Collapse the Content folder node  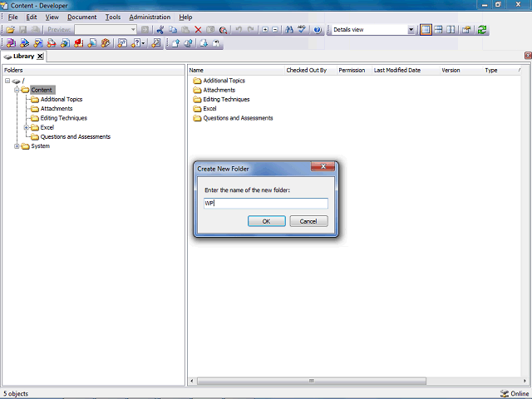pyautogui.click(x=17, y=90)
